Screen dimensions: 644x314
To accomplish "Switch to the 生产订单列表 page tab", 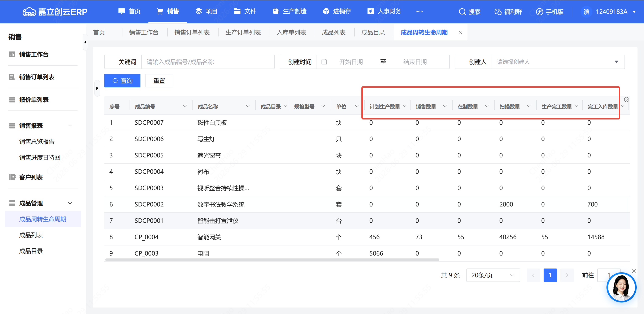I will click(x=243, y=32).
